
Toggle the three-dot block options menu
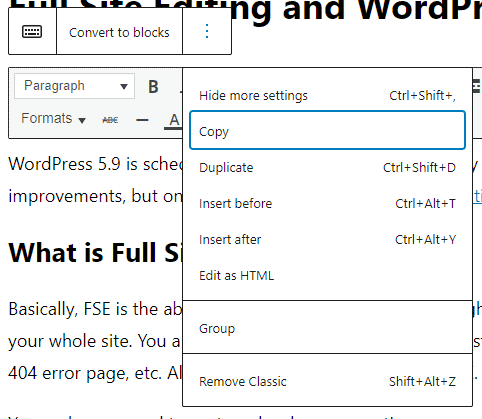coord(207,31)
